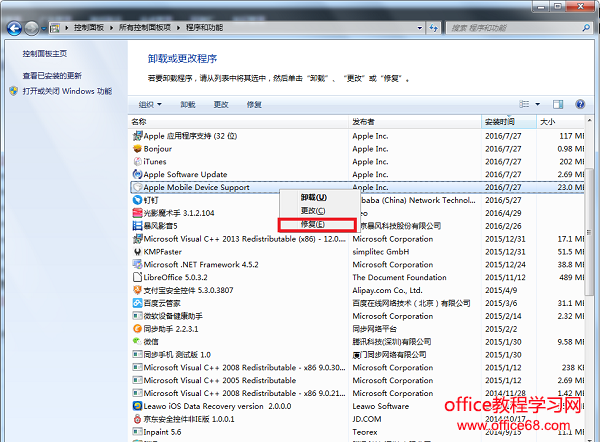The height and width of the screenshot is (442, 600).
Task: Click publisher Alipay.com Co., Ltd.
Action: pyautogui.click(x=387, y=290)
